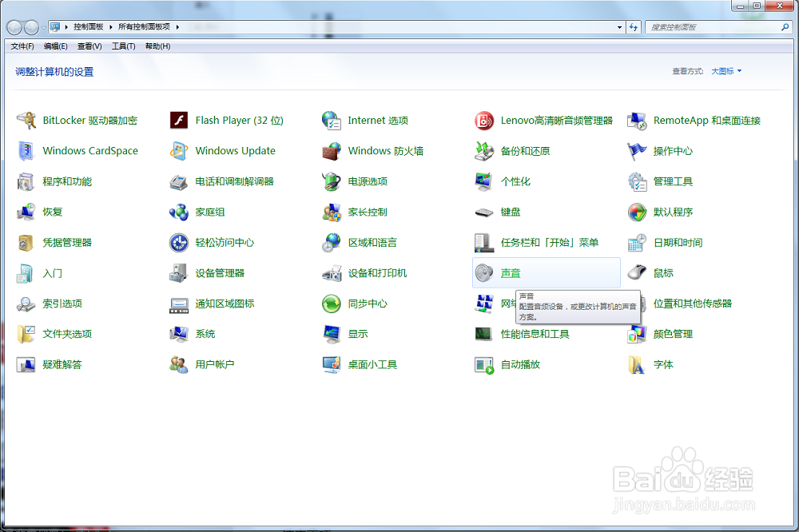Open 性能信息和工具 link
The width and height of the screenshot is (799, 532).
point(535,334)
